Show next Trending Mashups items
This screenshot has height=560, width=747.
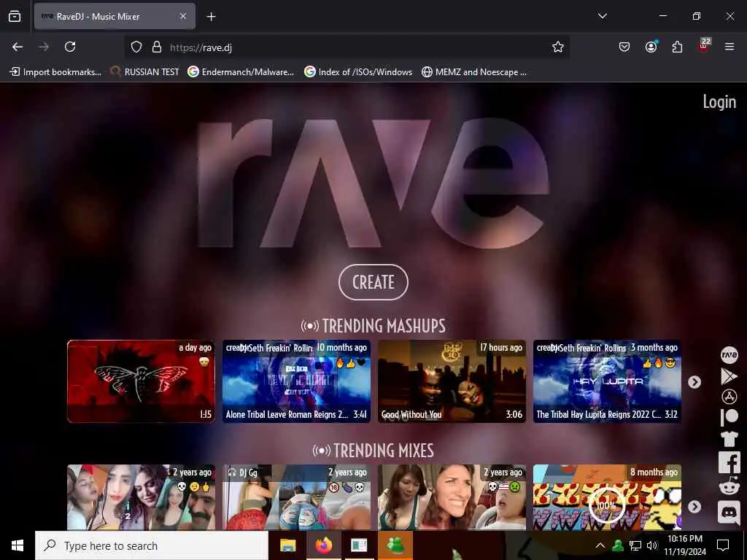pos(694,382)
